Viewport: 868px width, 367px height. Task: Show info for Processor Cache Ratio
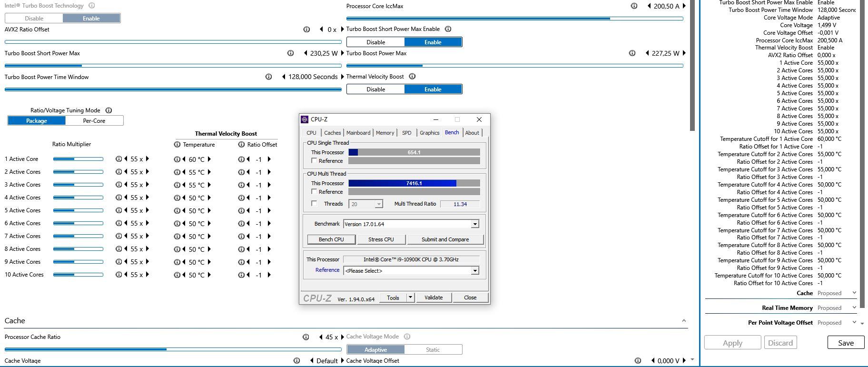pos(306,337)
